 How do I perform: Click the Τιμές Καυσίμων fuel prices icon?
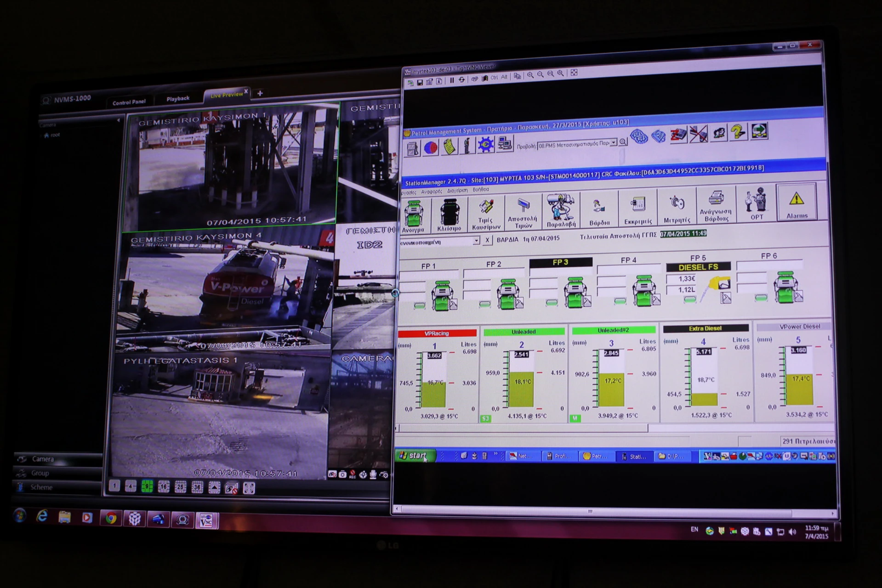(486, 214)
